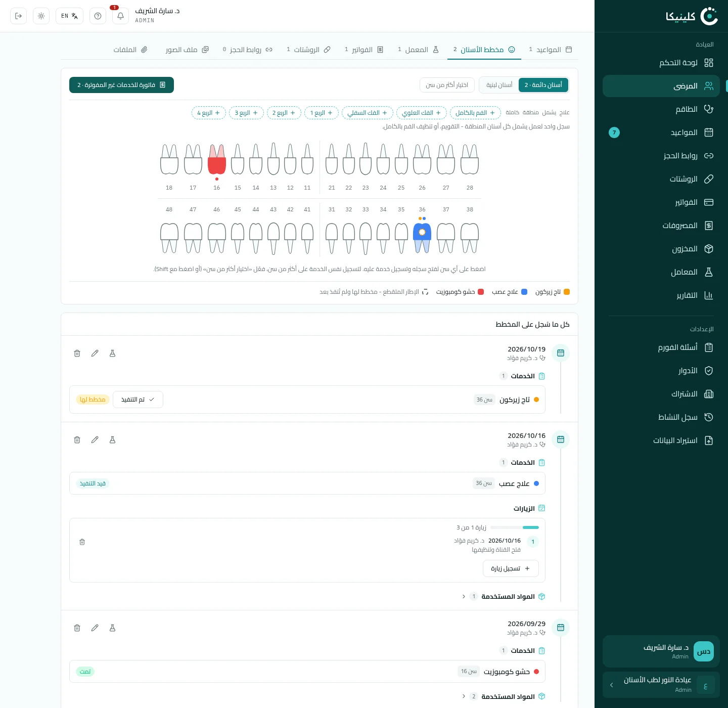Image resolution: width=728 pixels, height=708 pixels.
Task: Click the علاج عصب blue legend swatch
Action: click(x=524, y=292)
